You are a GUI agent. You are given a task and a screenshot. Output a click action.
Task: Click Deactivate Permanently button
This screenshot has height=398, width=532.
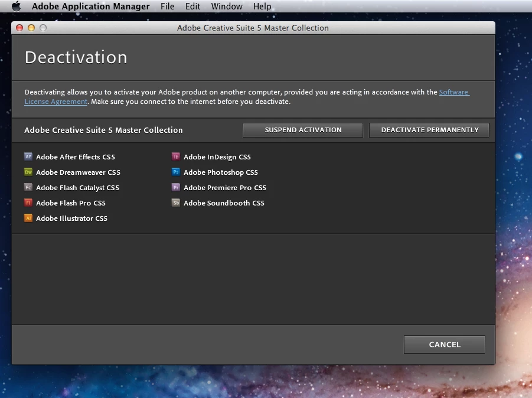coord(429,130)
